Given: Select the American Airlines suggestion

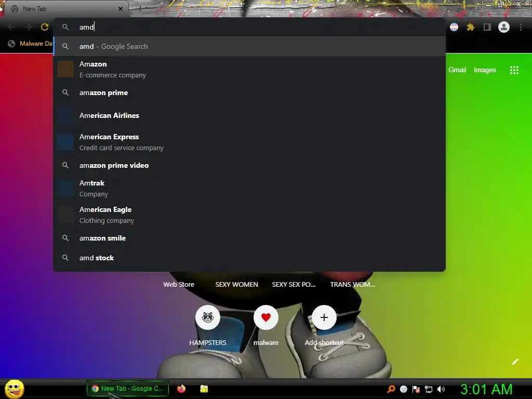Looking at the screenshot, I should coord(249,115).
